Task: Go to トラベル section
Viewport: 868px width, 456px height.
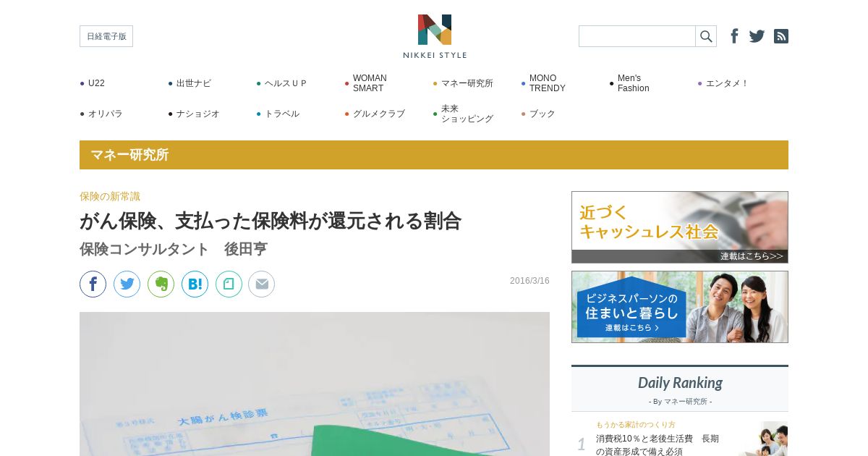Action: (x=281, y=114)
